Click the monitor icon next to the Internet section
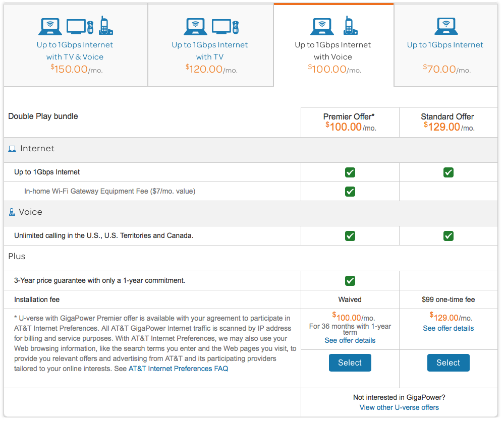This screenshot has width=504, height=424. pos(13,148)
